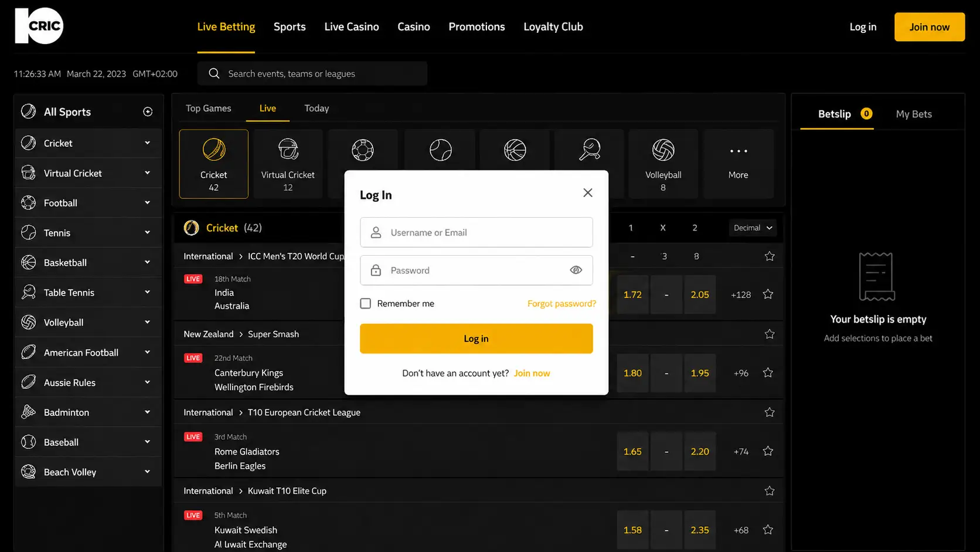This screenshot has width=980, height=552.
Task: Star the Kuwait T10 Elite Cup league
Action: (x=770, y=491)
